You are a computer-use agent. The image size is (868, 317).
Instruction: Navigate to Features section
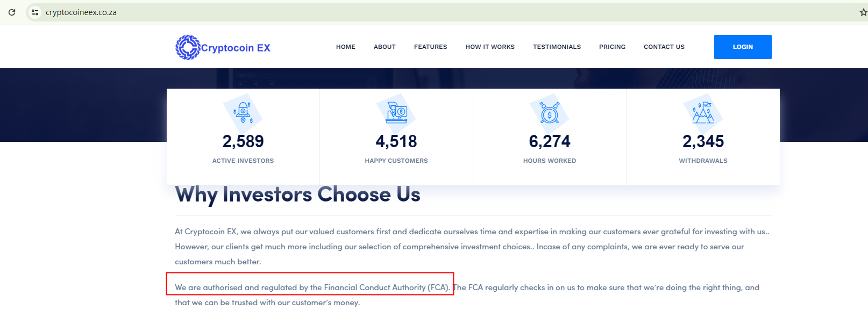pyautogui.click(x=430, y=47)
